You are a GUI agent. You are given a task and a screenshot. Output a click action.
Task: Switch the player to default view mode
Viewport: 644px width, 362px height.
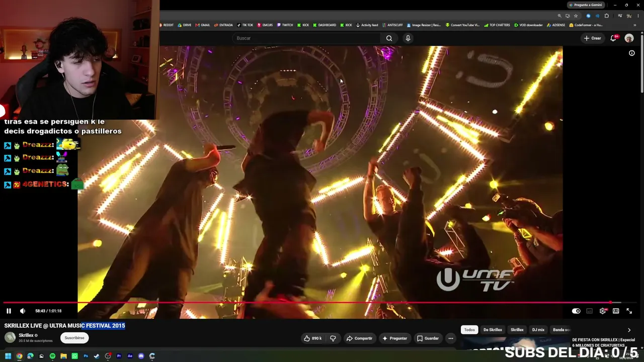click(616, 311)
